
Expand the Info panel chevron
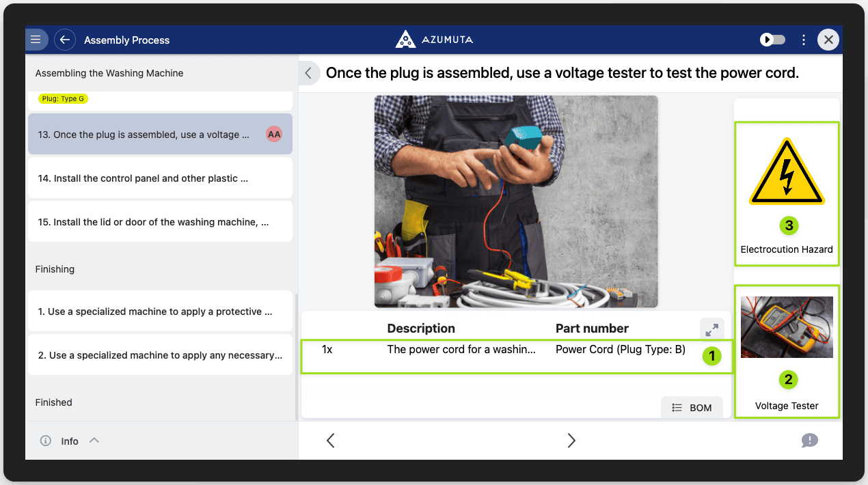point(94,441)
